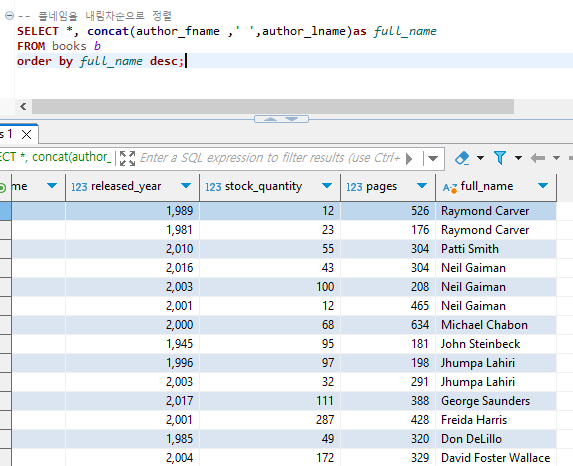Click the blue funnel filter icon
Viewport: 573px width, 466px height.
tap(500, 158)
